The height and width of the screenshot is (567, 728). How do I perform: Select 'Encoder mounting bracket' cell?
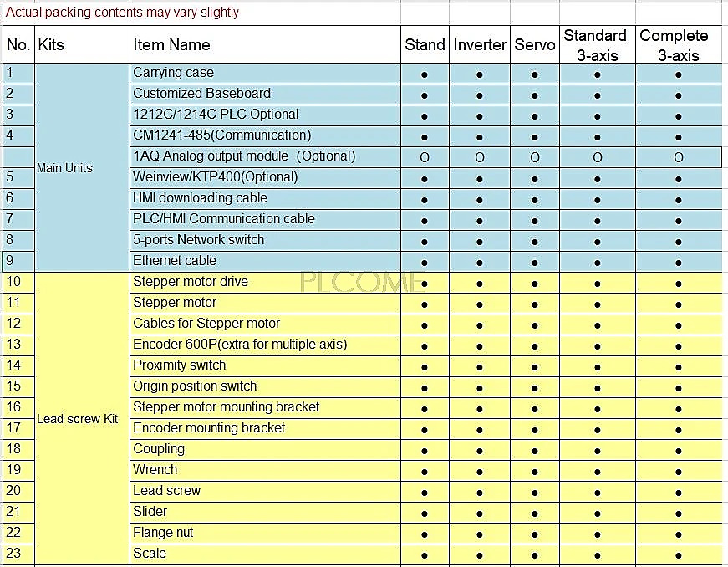(x=265, y=429)
